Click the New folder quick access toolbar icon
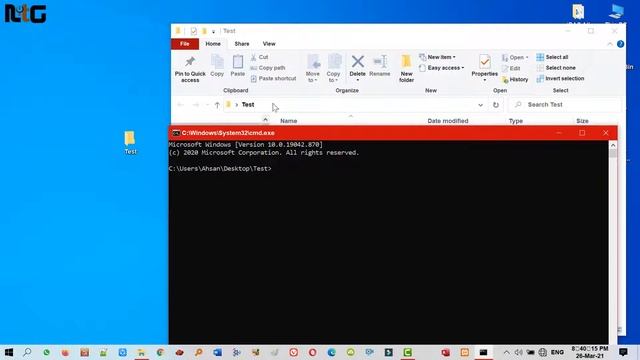The image size is (640, 360). (204, 31)
